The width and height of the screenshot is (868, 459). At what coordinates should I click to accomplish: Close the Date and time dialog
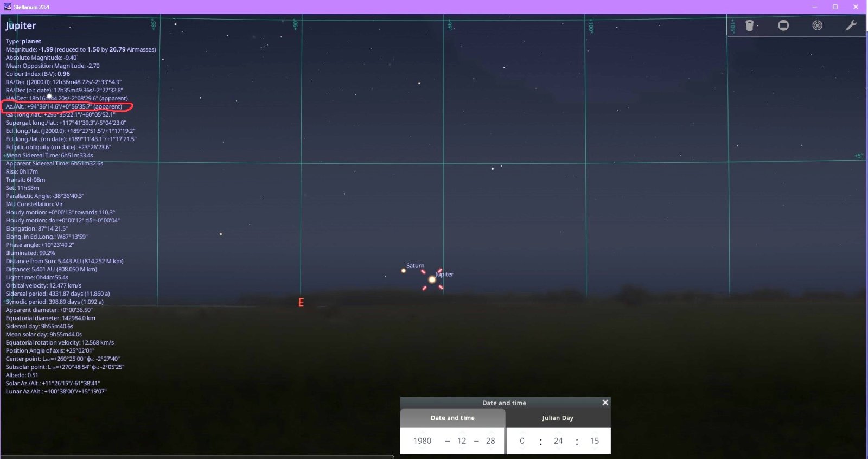tap(605, 403)
